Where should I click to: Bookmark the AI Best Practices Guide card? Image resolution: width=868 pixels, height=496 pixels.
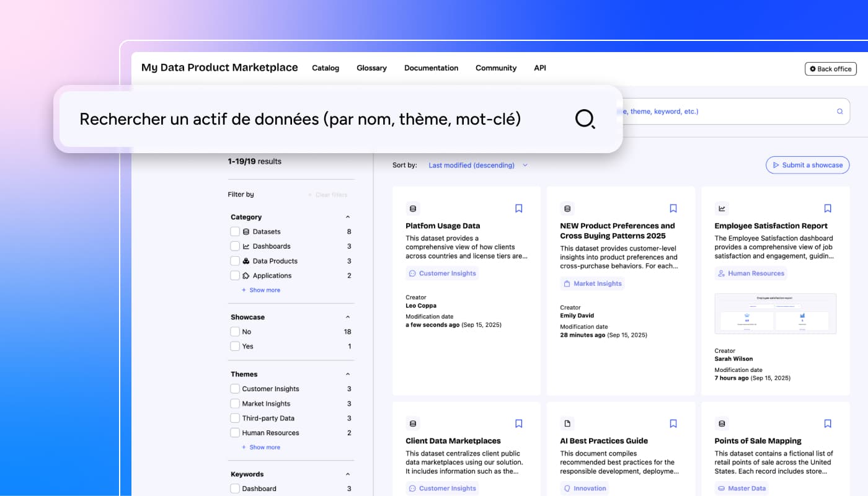point(673,423)
